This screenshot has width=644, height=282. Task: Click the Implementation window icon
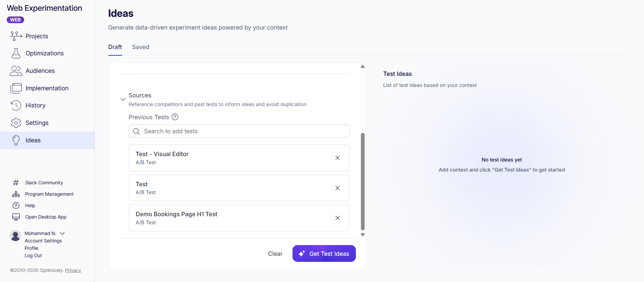(16, 88)
